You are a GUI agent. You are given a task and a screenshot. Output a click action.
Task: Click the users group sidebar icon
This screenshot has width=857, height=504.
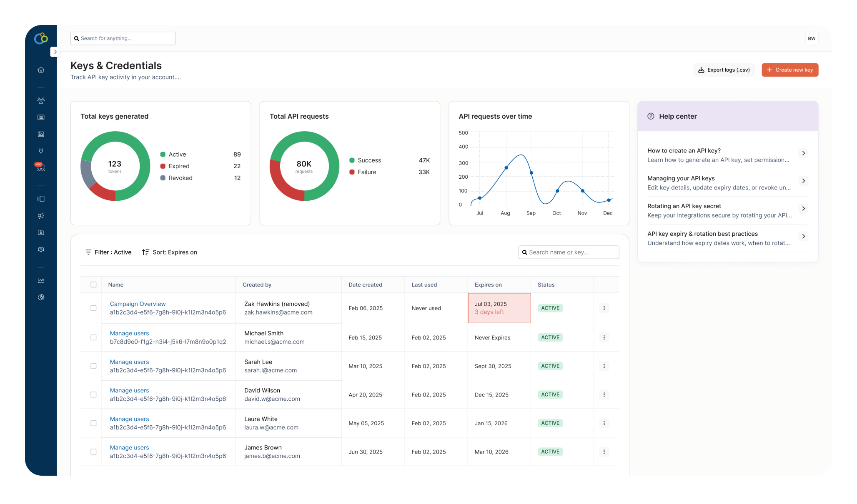[x=41, y=100]
